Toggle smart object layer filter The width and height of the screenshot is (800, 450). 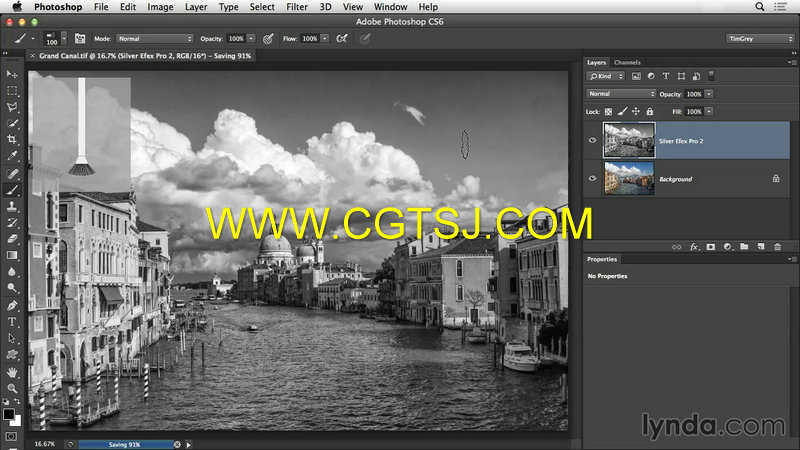click(696, 76)
